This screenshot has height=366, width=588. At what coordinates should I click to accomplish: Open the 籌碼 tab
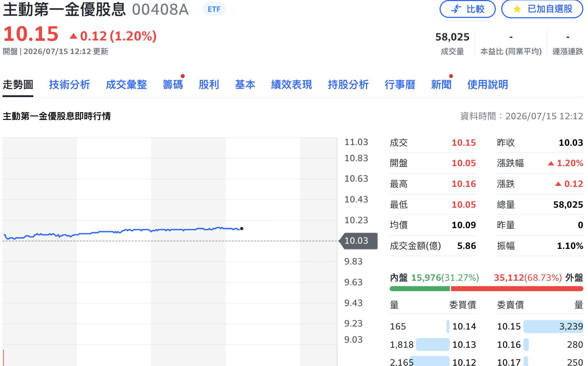[x=173, y=85]
